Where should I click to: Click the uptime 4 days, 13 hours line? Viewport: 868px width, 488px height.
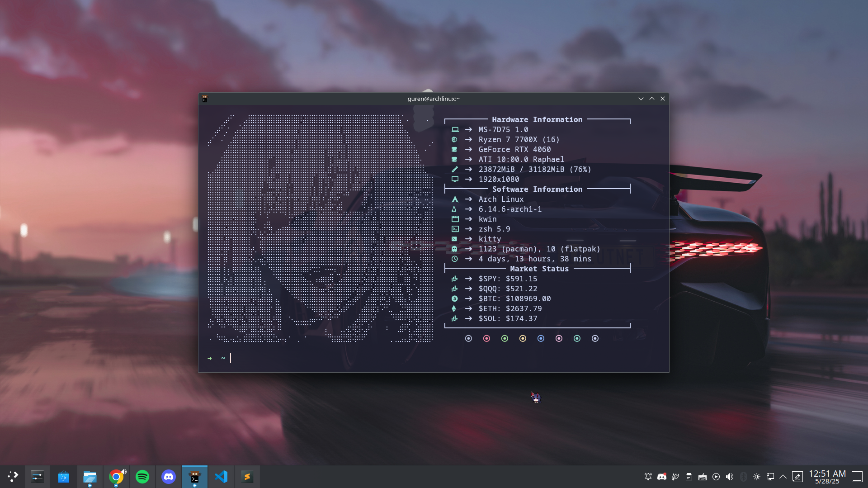tap(535, 259)
